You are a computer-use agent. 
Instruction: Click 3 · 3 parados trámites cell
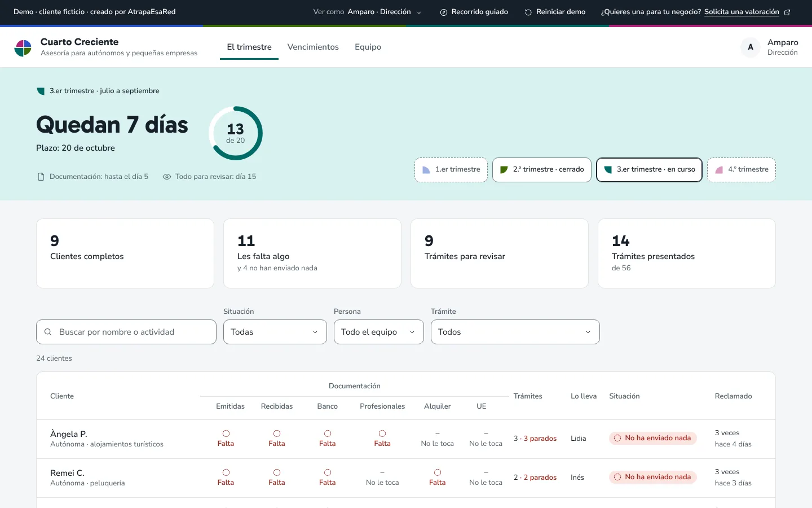click(535, 439)
